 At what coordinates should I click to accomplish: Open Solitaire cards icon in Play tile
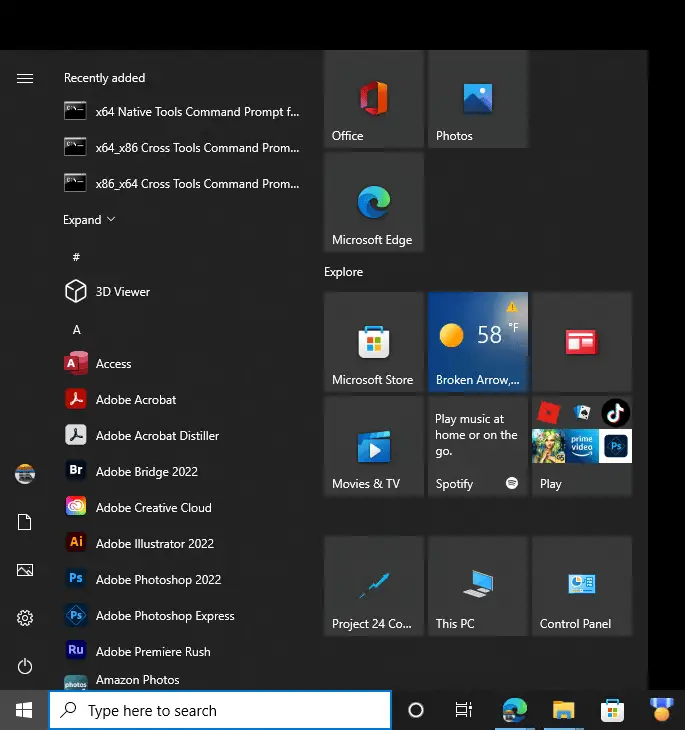tap(582, 412)
